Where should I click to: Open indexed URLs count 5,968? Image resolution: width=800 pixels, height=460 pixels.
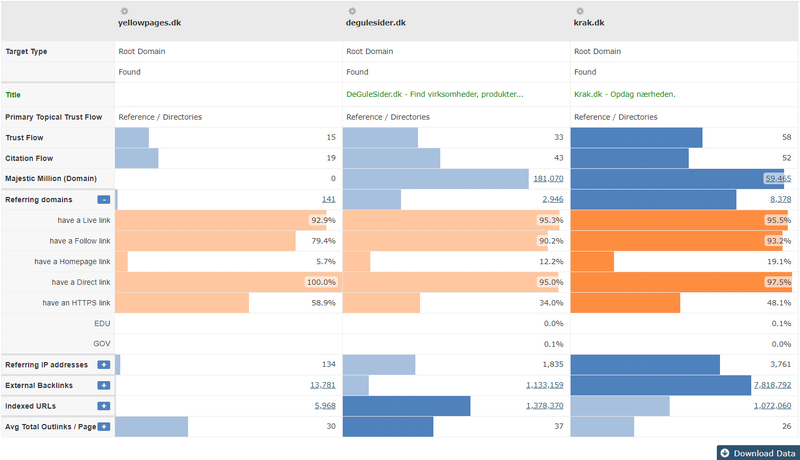pos(325,406)
